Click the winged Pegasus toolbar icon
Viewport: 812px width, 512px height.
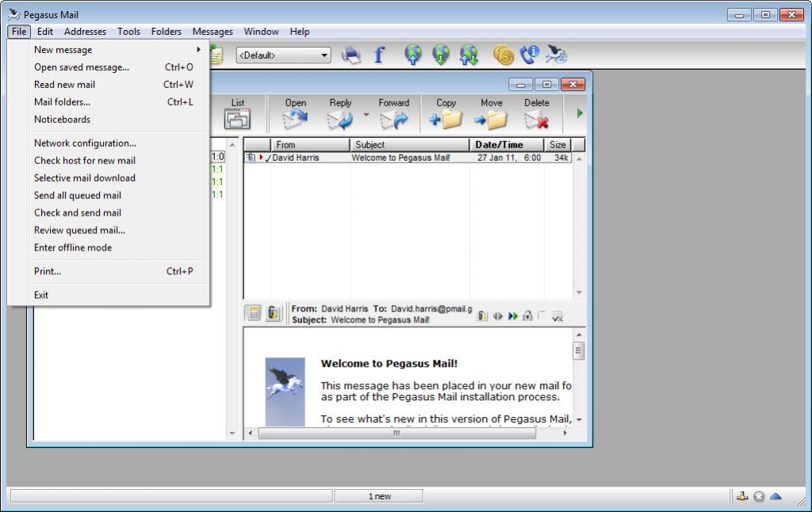(x=556, y=55)
